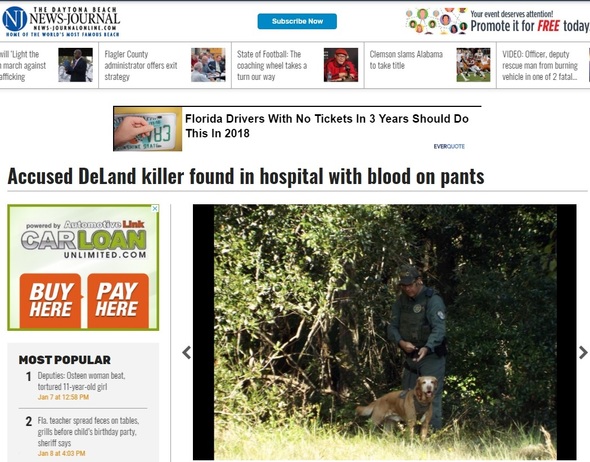This screenshot has width=590, height=462.
Task: Open Fla. teacher spread feces story
Action: (88, 432)
